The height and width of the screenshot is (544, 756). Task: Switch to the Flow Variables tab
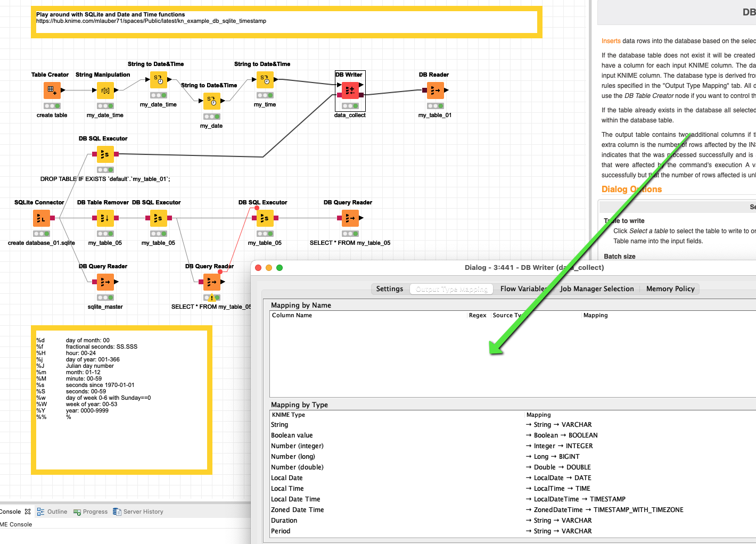524,289
